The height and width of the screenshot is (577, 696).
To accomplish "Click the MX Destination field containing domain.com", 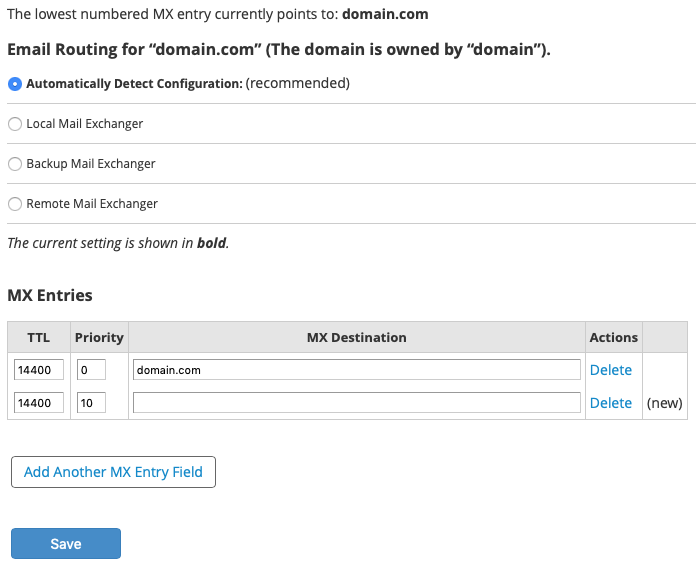I will click(356, 370).
